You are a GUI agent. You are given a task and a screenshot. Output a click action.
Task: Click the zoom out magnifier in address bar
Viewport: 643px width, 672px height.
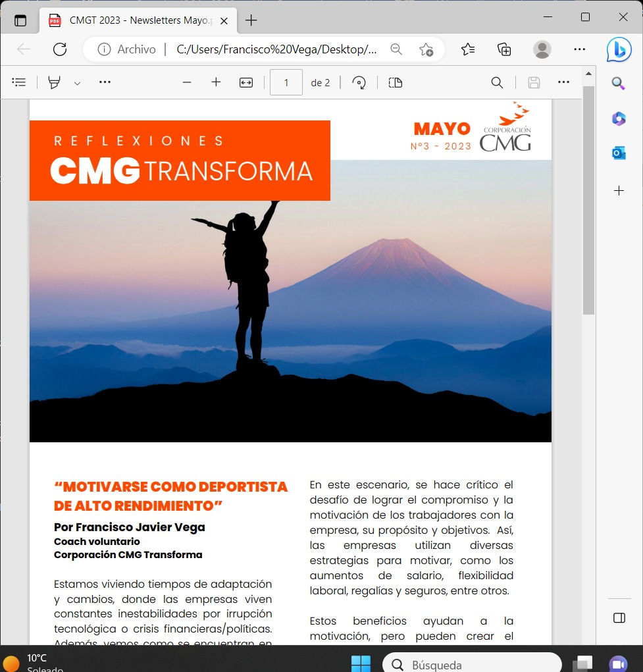tap(396, 49)
